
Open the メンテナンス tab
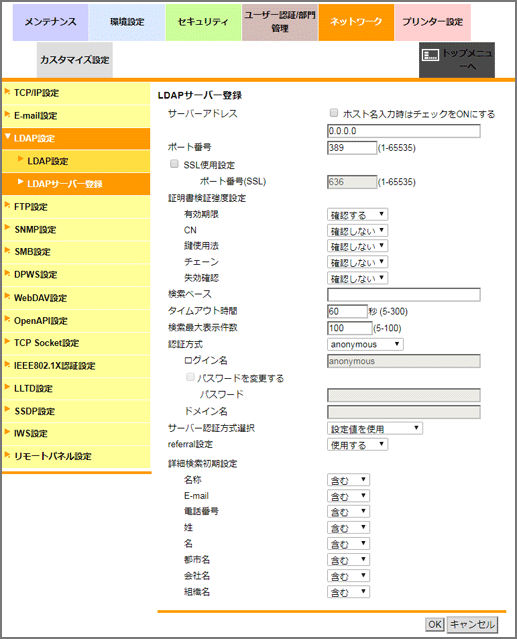click(50, 22)
